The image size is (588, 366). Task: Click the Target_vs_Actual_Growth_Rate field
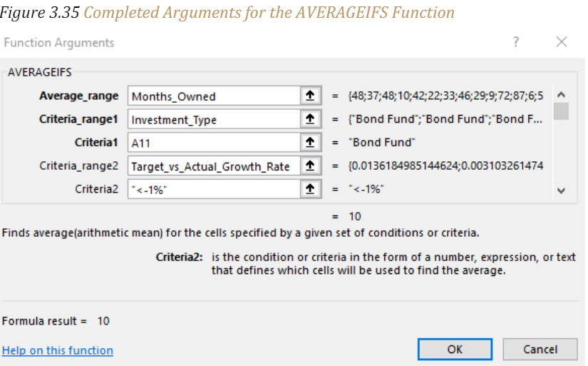click(214, 166)
